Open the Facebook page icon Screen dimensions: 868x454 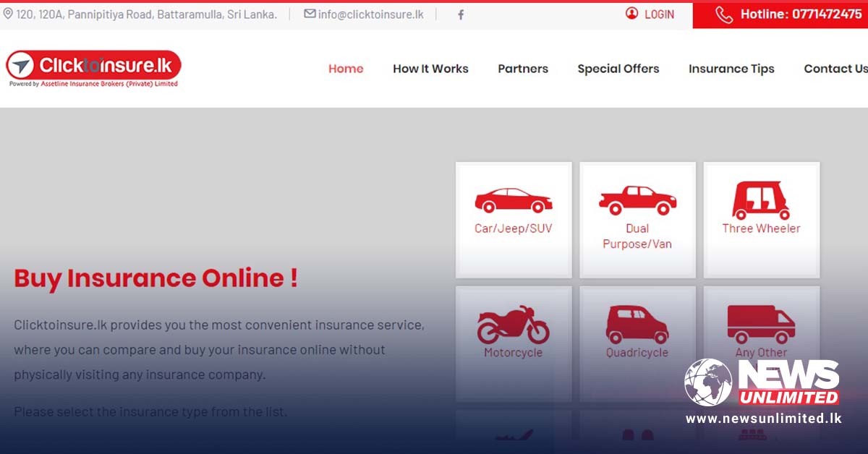[x=461, y=14]
